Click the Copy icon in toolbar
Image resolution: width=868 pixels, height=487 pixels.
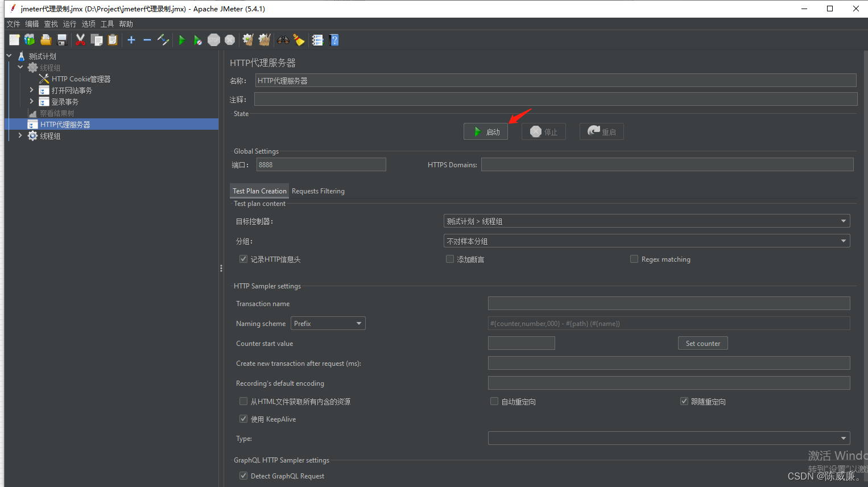[97, 40]
